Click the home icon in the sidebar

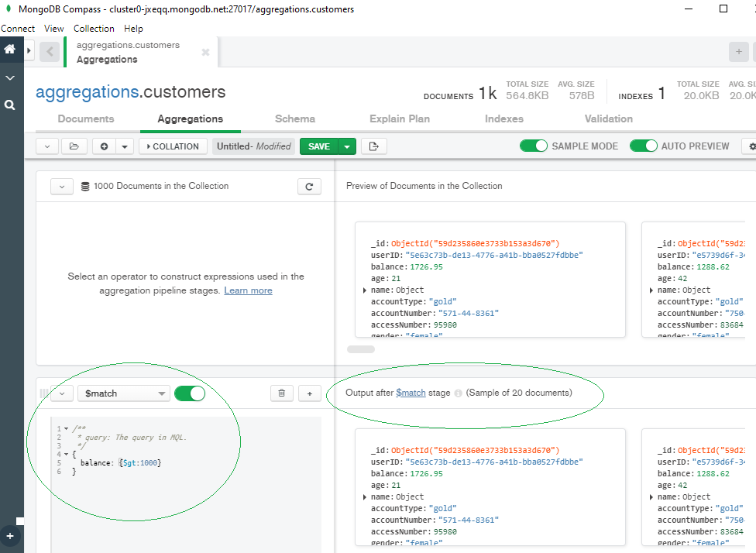(x=10, y=49)
